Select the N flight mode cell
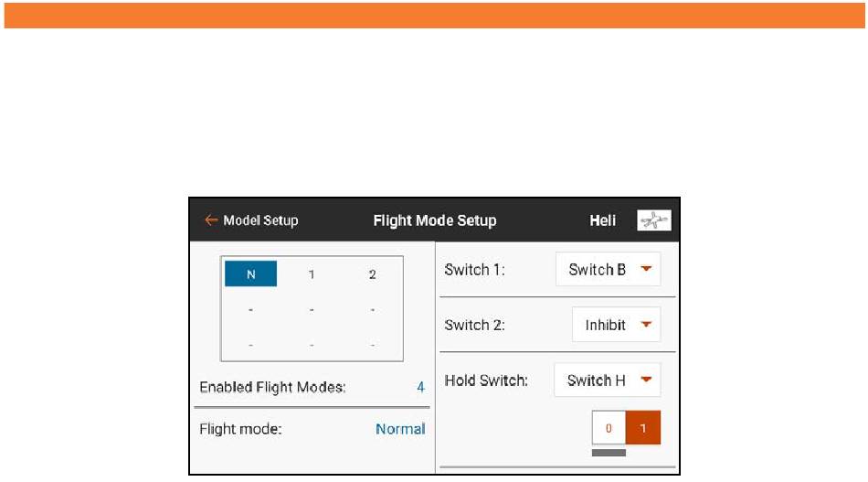 pyautogui.click(x=250, y=273)
